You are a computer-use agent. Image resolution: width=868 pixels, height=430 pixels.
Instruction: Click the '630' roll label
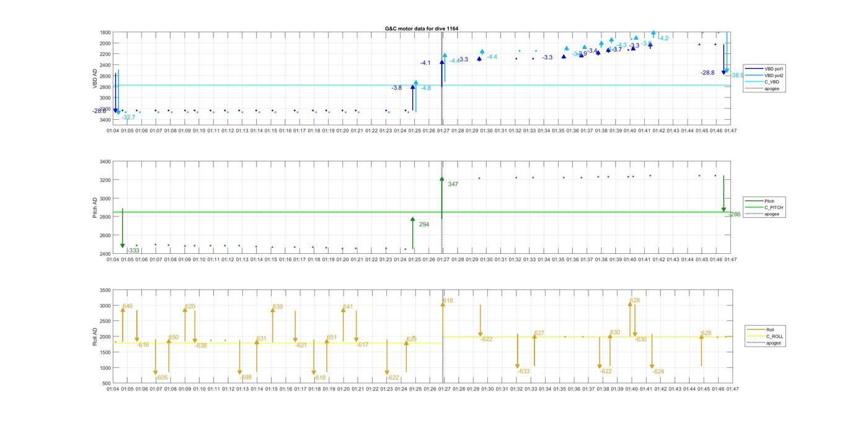click(x=615, y=333)
